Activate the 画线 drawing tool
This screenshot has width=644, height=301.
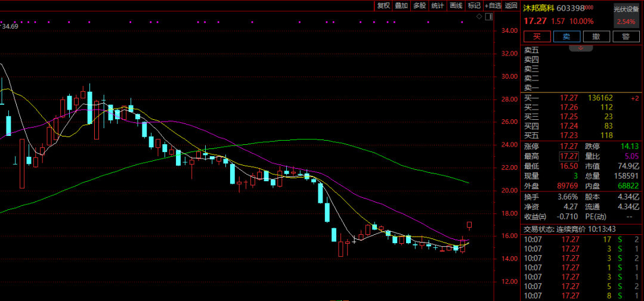click(456, 5)
